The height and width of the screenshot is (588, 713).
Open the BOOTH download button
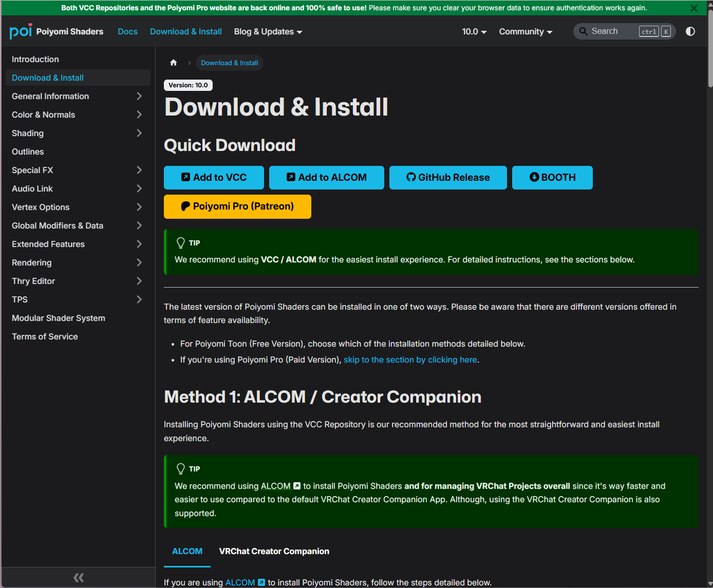pyautogui.click(x=552, y=178)
